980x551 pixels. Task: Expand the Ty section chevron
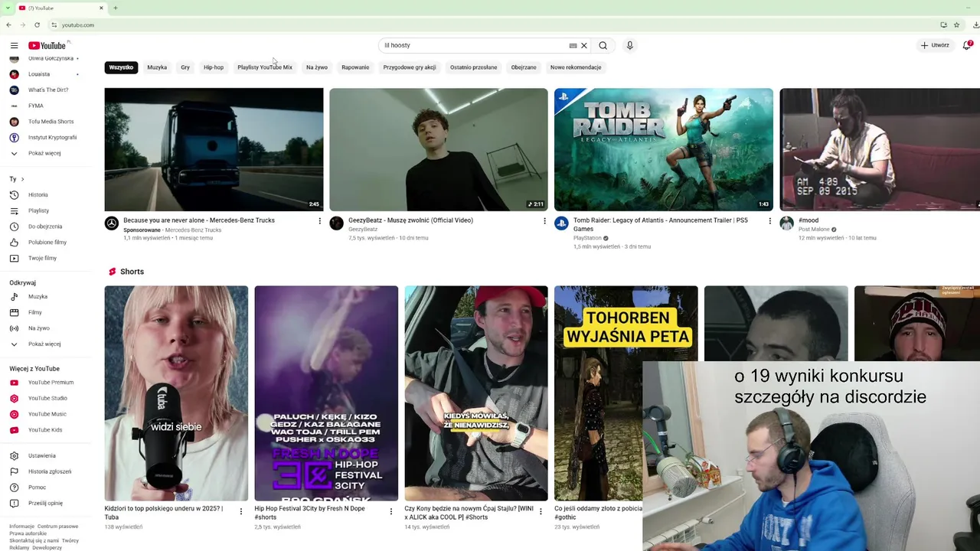pyautogui.click(x=22, y=179)
